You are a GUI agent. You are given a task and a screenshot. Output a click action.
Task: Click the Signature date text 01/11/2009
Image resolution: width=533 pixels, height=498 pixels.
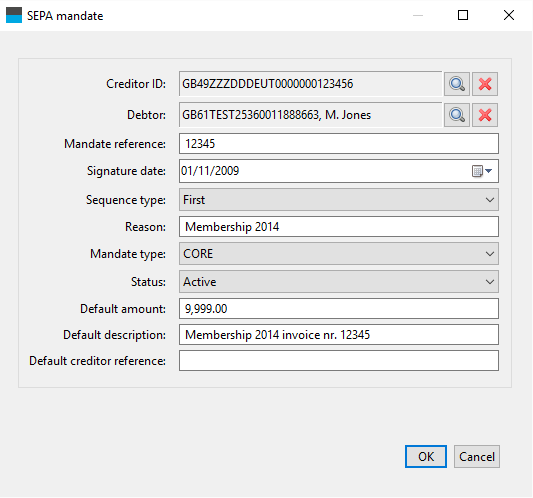tap(210, 171)
